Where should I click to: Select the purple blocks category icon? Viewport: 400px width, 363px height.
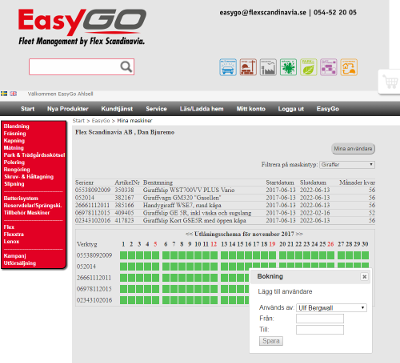[x=329, y=67]
